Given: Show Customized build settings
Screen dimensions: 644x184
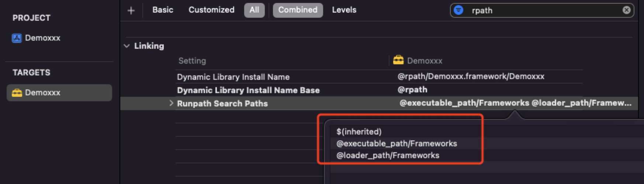Looking at the screenshot, I should 211,10.
